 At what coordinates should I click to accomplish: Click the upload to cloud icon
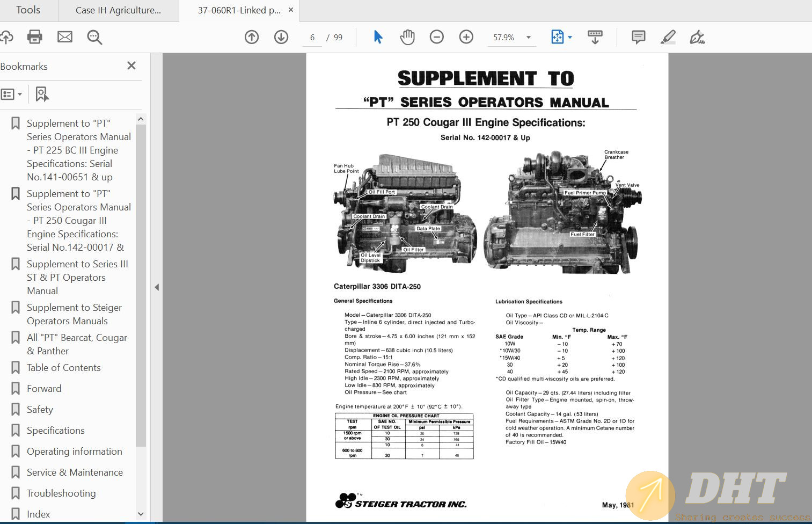pos(6,37)
